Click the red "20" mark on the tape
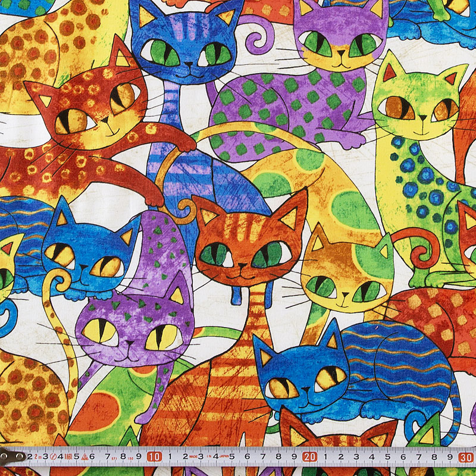This screenshot has width=476, height=476. 309,456
